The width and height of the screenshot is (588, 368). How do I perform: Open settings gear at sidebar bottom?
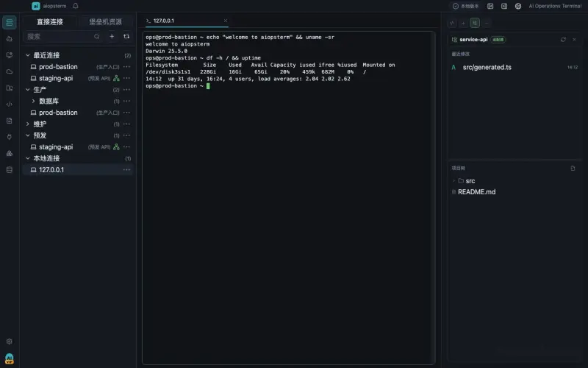point(10,342)
